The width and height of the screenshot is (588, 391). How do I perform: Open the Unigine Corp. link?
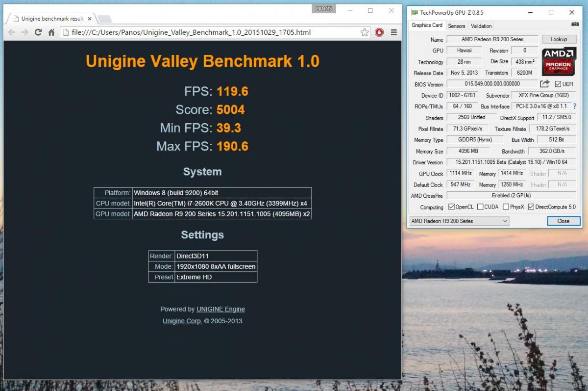182,321
